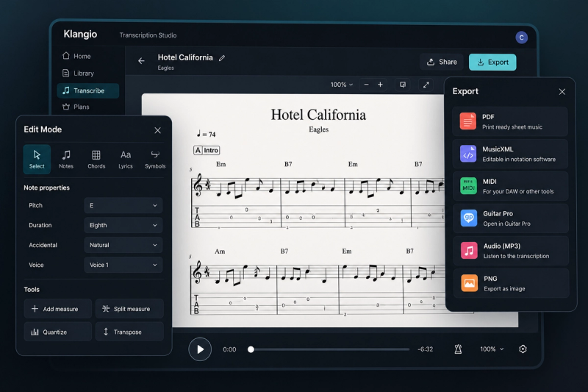Close the Edit Mode panel
Screen dimensions: 588x392
coord(157,130)
